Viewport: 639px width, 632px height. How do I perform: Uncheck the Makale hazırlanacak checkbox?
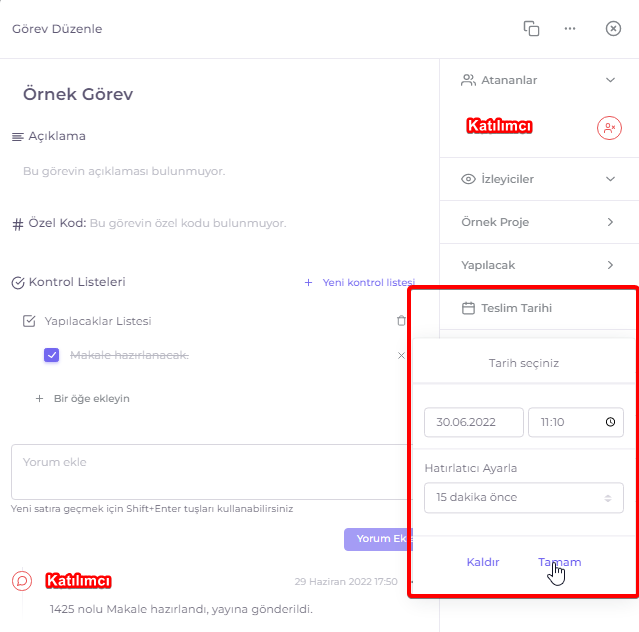pos(51,355)
